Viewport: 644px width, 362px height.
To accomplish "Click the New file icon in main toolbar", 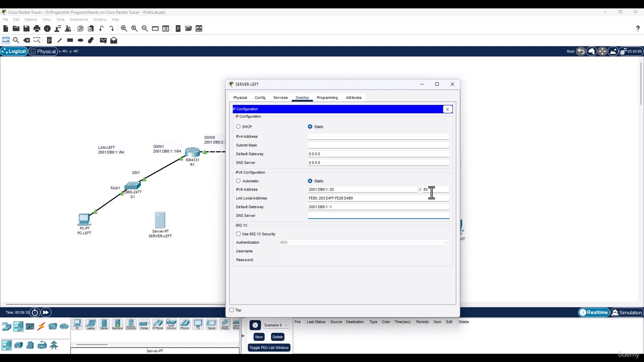I will [x=6, y=29].
